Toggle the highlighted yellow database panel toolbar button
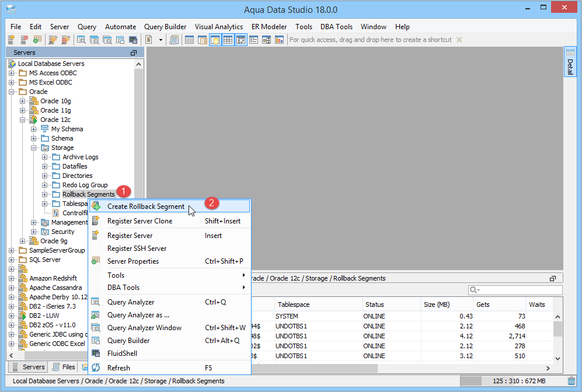Image resolution: width=582 pixels, height=392 pixels. (215, 40)
